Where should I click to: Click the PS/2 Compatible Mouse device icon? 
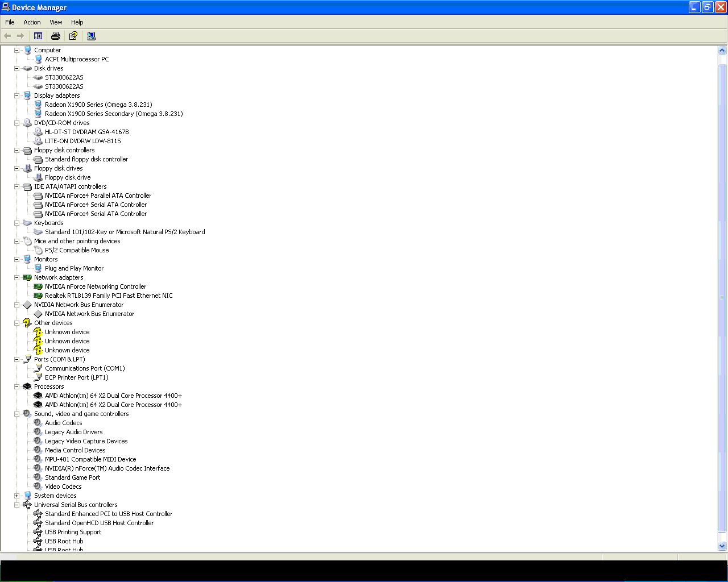pyautogui.click(x=38, y=250)
